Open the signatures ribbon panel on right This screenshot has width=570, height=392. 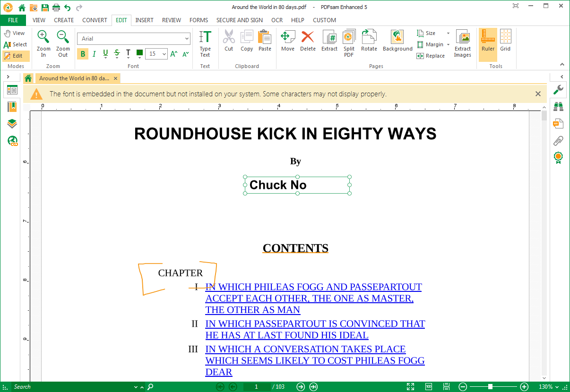(558, 158)
